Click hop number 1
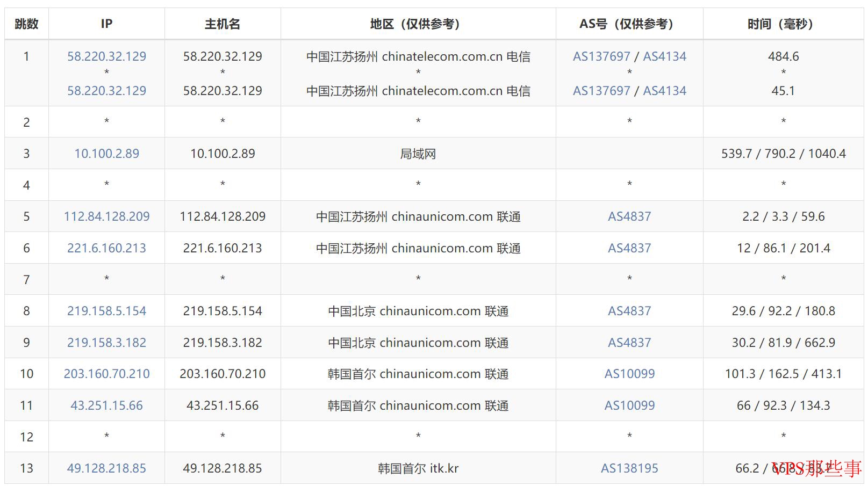The image size is (868, 486). pyautogui.click(x=26, y=56)
